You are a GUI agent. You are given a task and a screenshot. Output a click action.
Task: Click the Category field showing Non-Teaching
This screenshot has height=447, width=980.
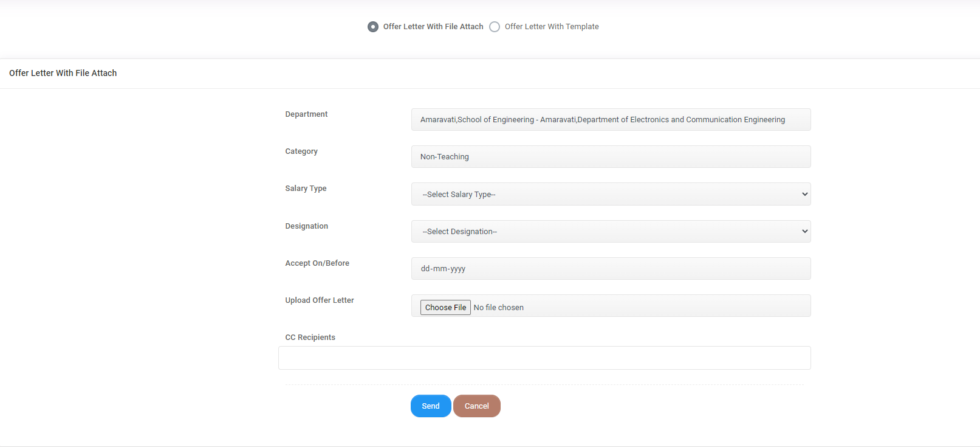611,157
